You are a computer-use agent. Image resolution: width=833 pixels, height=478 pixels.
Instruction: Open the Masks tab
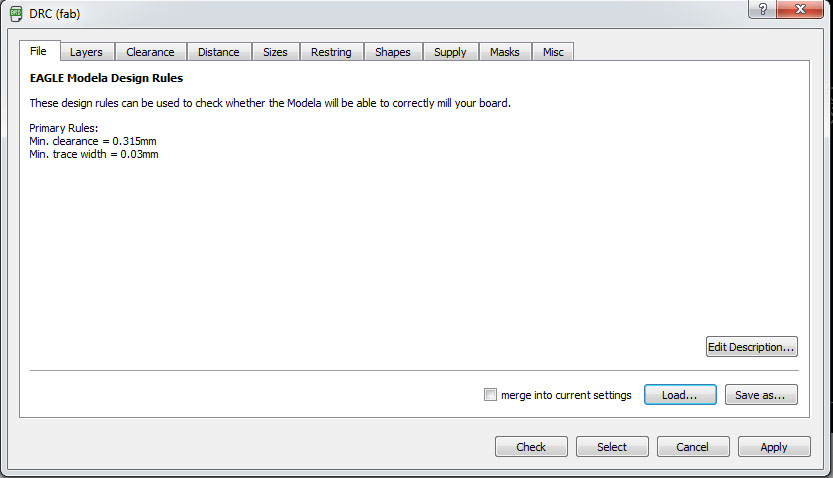point(505,52)
